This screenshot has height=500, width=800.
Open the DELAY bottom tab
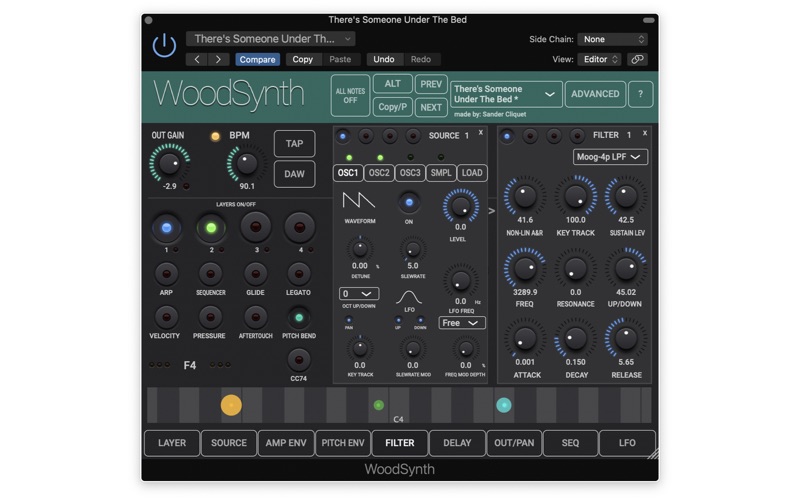pos(457,443)
